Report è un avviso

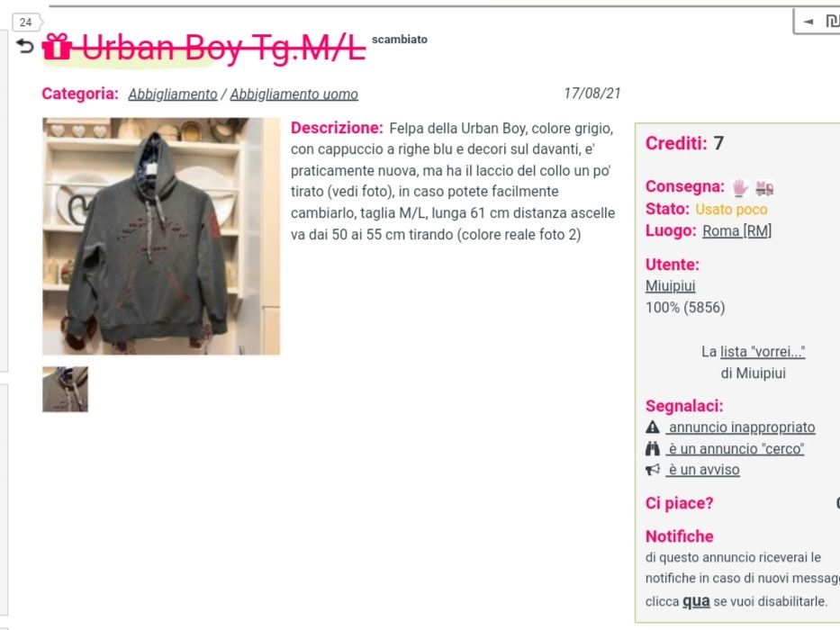703,470
